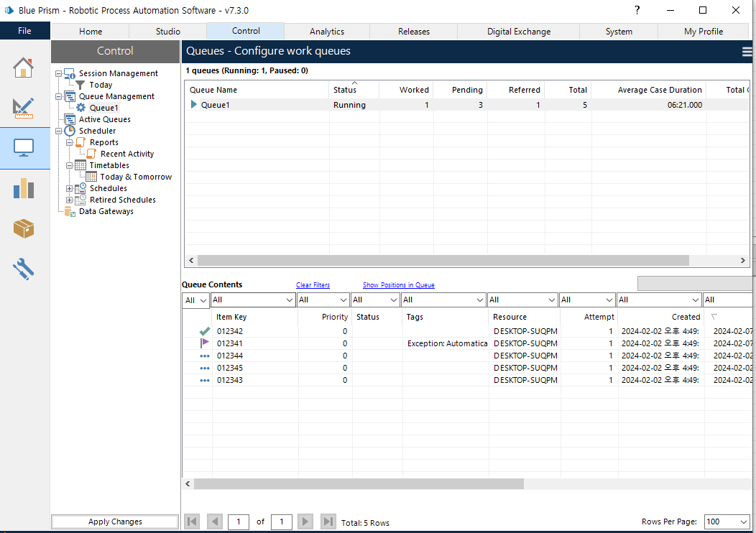Viewport: 756px width, 533px height.
Task: Click the Today filter funnel icon
Action: 80,85
